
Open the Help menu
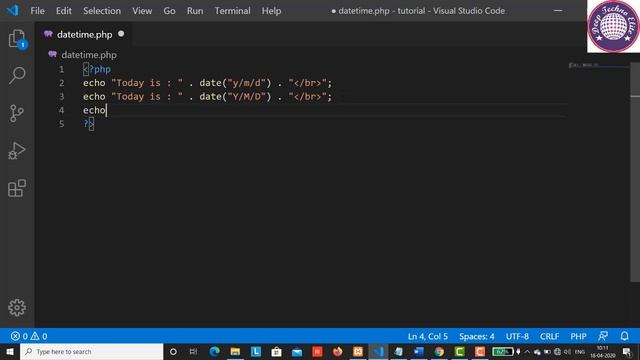(x=271, y=11)
